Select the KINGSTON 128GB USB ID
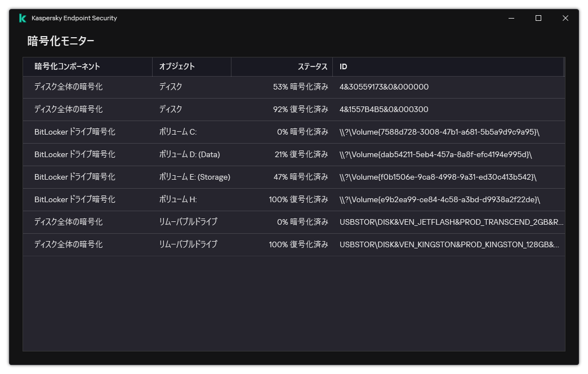Screen dimensions: 588x374 point(449,244)
